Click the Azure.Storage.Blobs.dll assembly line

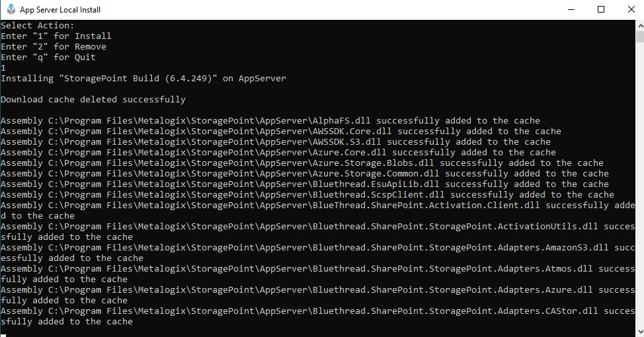tap(302, 163)
